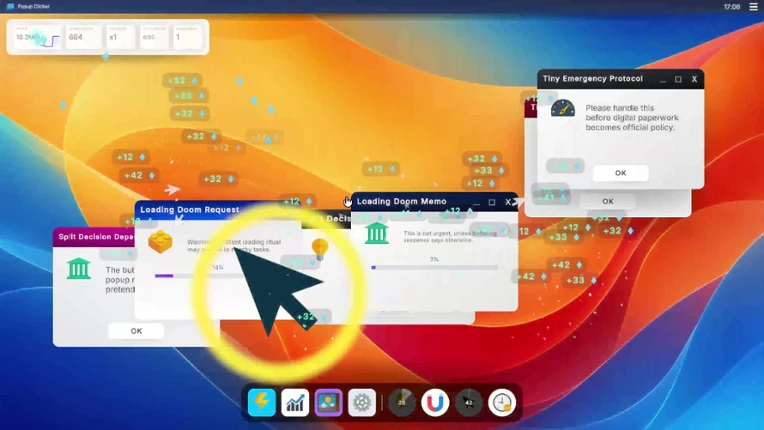Viewport: 764px width, 430px height.
Task: Click the bank icon in Loading Doom Memo
Action: pyautogui.click(x=377, y=233)
